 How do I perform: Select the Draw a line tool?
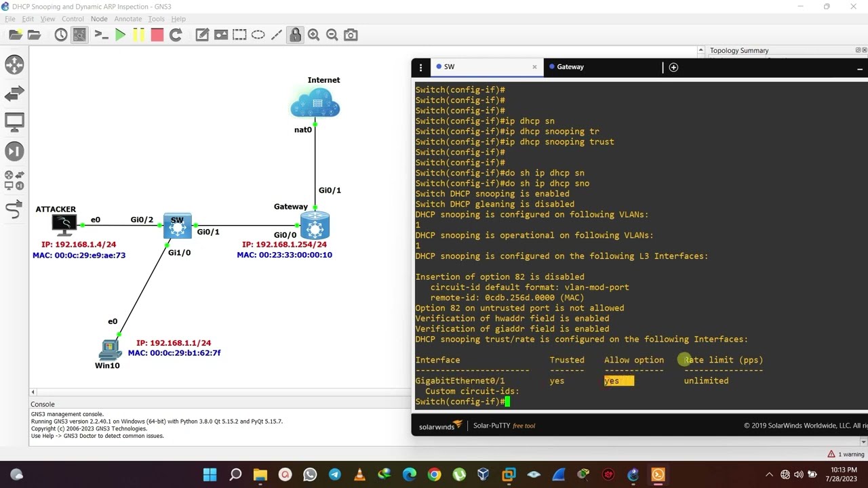276,35
